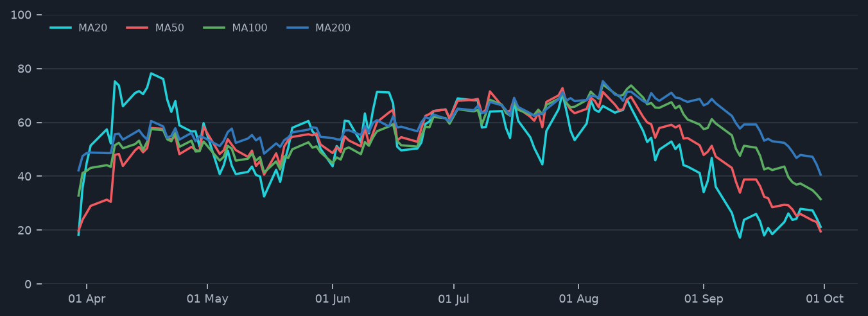Screen dimensions: 868x316
Task: Click the 01 Jul date label
Action: 454,299
